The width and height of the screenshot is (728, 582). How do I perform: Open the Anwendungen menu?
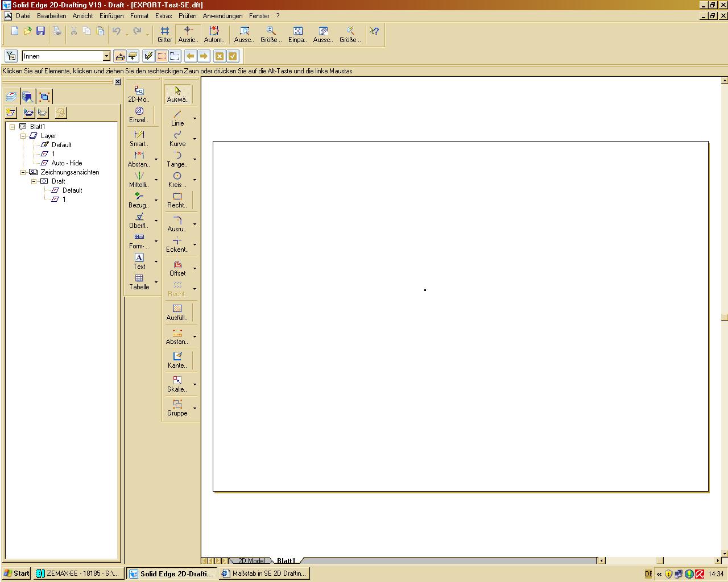click(x=222, y=16)
